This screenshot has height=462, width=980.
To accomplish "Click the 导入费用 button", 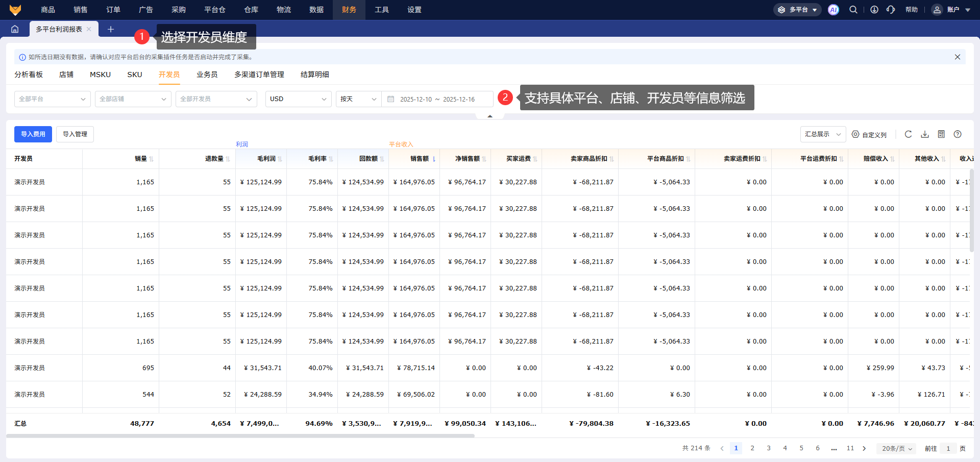I will [33, 134].
